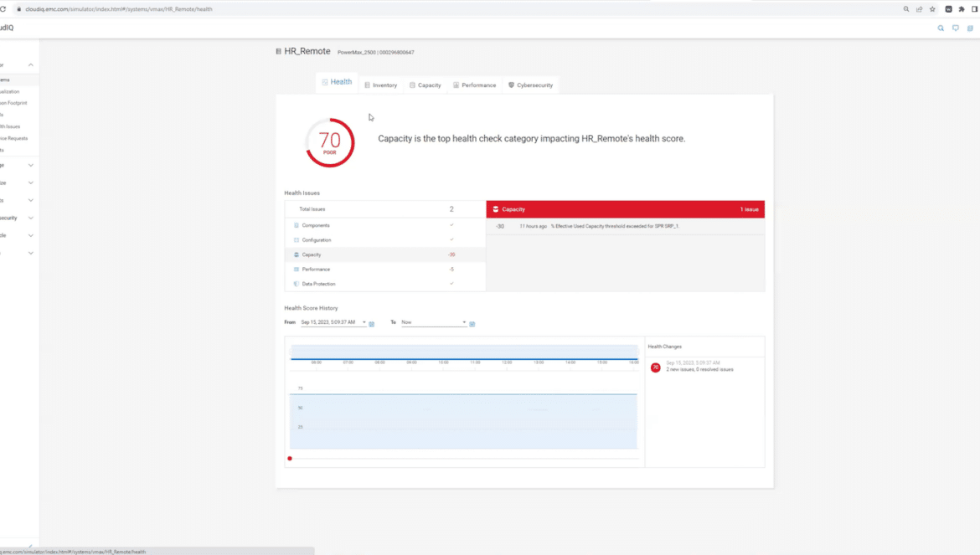The width and height of the screenshot is (980, 555).
Task: Click the red Capacity issue header
Action: 625,209
